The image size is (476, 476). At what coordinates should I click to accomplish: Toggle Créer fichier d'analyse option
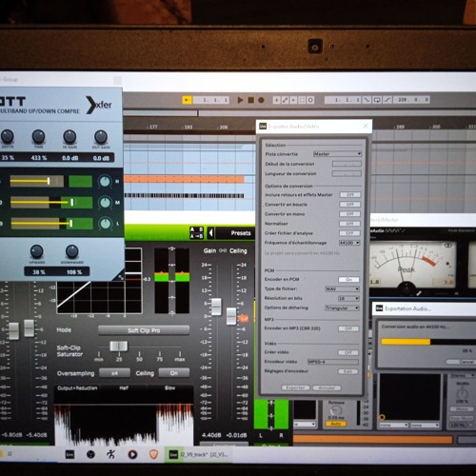click(349, 233)
